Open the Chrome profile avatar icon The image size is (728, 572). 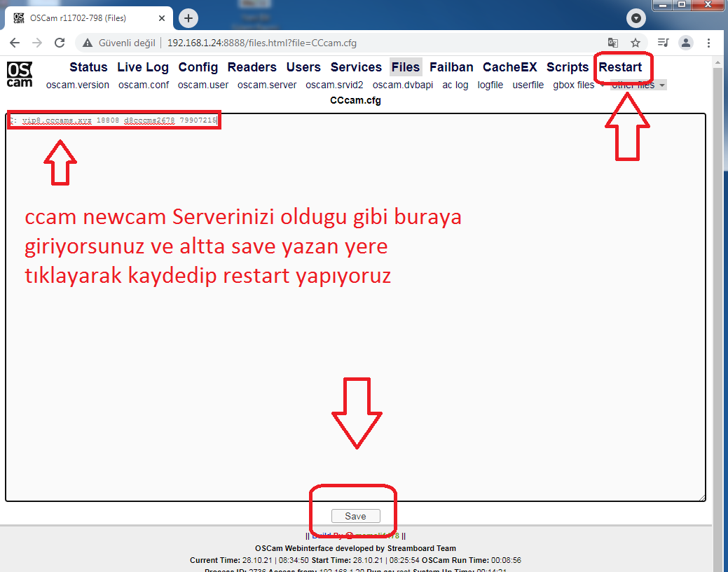pos(686,43)
